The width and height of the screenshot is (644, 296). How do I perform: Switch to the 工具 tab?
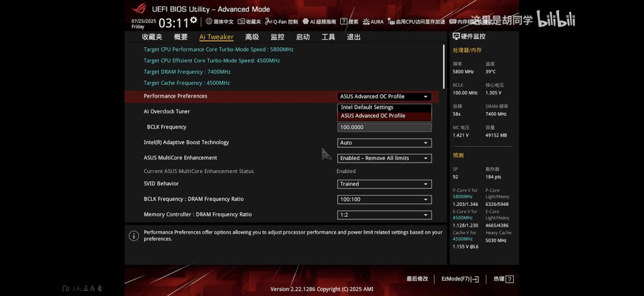(328, 37)
